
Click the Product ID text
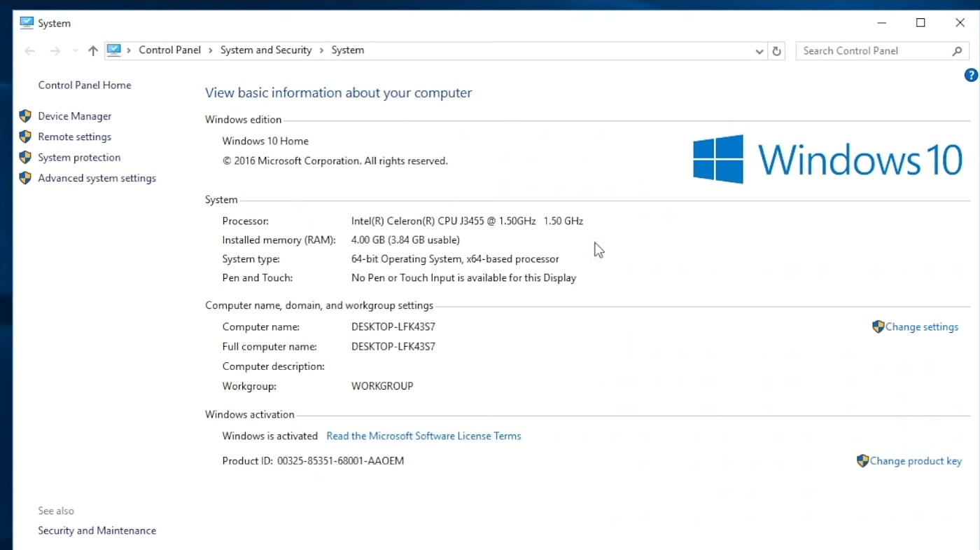point(313,461)
